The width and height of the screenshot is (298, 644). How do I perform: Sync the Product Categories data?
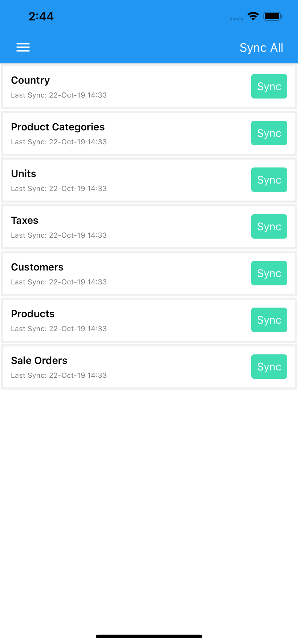point(269,133)
